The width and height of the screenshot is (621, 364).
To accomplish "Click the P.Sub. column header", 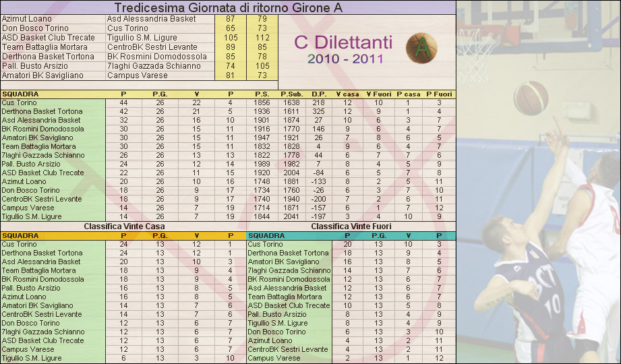I will [291, 94].
